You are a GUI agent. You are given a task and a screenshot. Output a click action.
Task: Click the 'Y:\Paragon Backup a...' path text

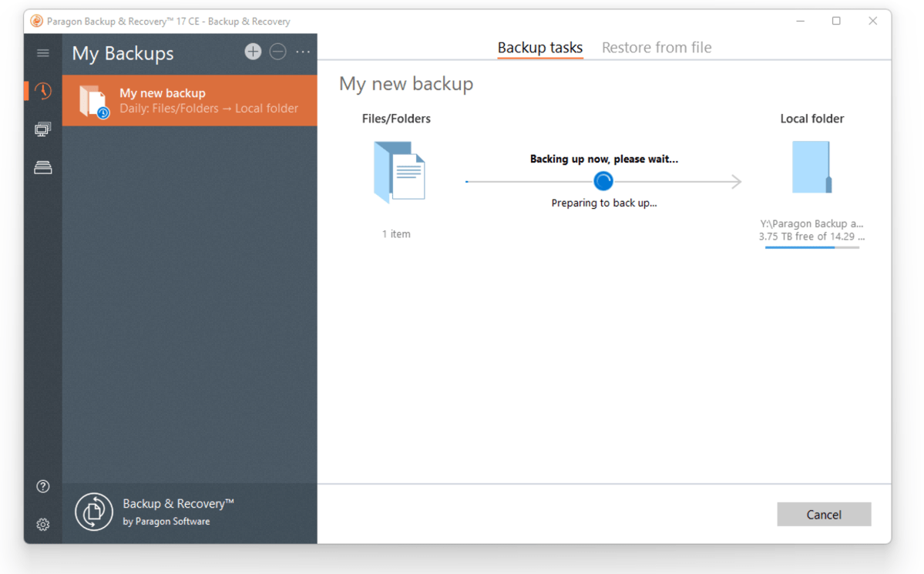click(811, 223)
